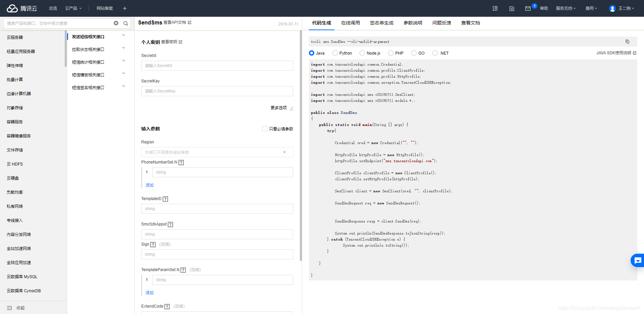The height and width of the screenshot is (314, 644).
Task: Focus the product and API search box
Action: [x=59, y=23]
